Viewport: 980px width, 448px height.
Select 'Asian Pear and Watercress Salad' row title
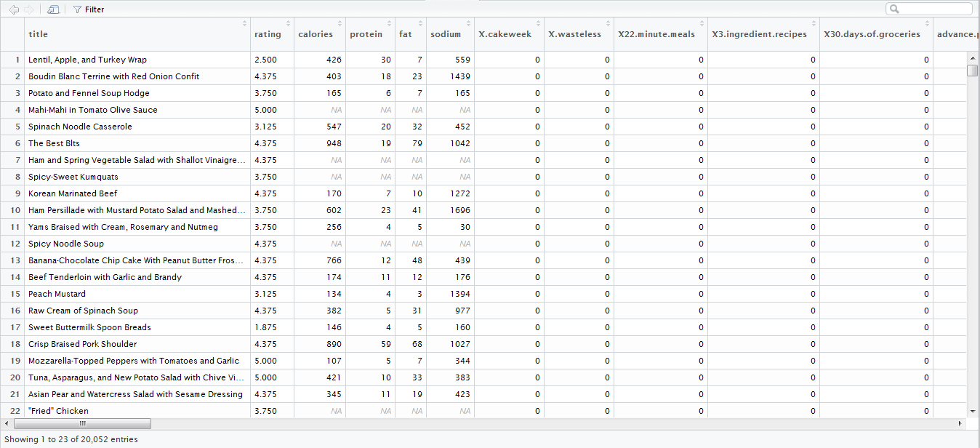pyautogui.click(x=137, y=394)
